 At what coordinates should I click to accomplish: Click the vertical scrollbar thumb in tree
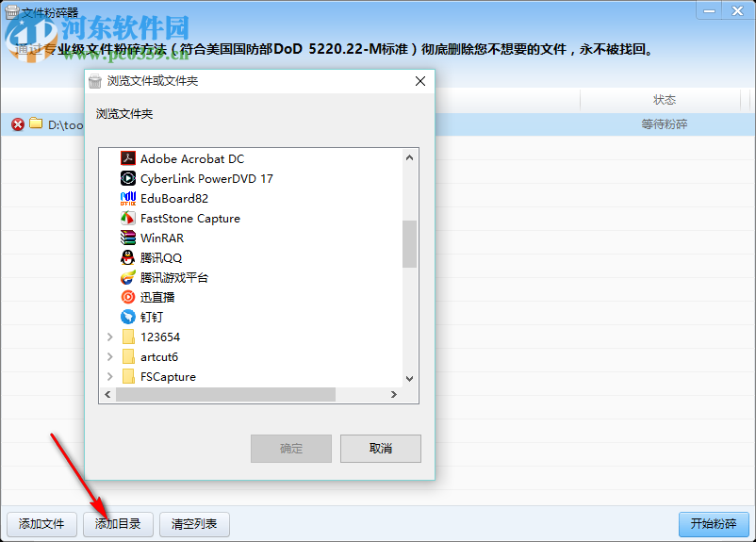click(x=409, y=243)
